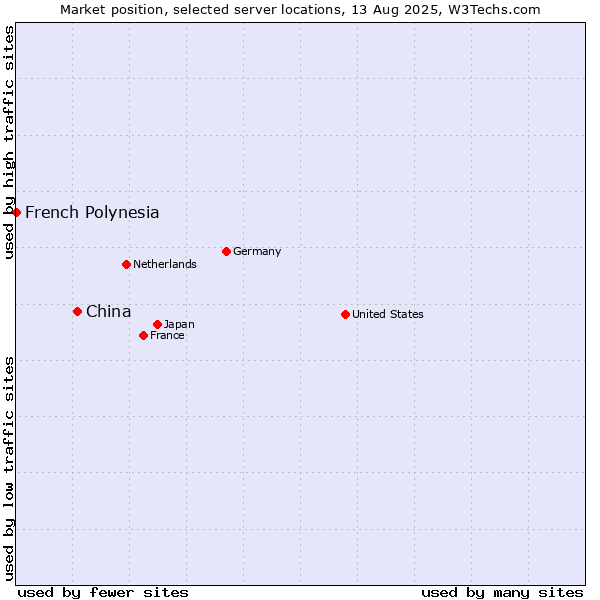The height and width of the screenshot is (600, 600).
Task: Click 'used by high traffic sites' axis label
Action: click(x=8, y=142)
